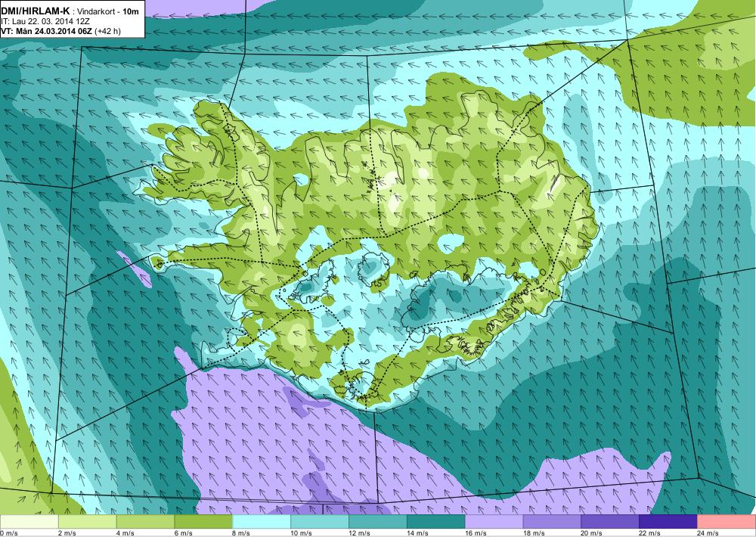Select the light yellow-green 2–4 m/s legend swatch
This screenshot has width=756, height=537.
click(x=87, y=522)
